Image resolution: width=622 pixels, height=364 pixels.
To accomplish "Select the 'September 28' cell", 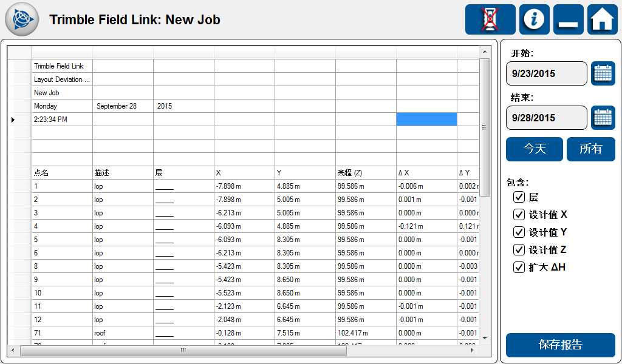I will [x=123, y=106].
